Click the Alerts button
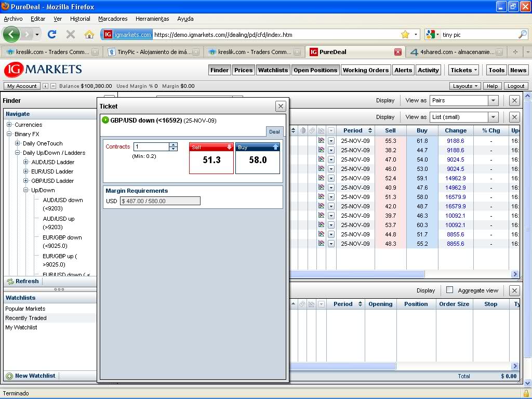Screen dimensions: 532x399 403,70
